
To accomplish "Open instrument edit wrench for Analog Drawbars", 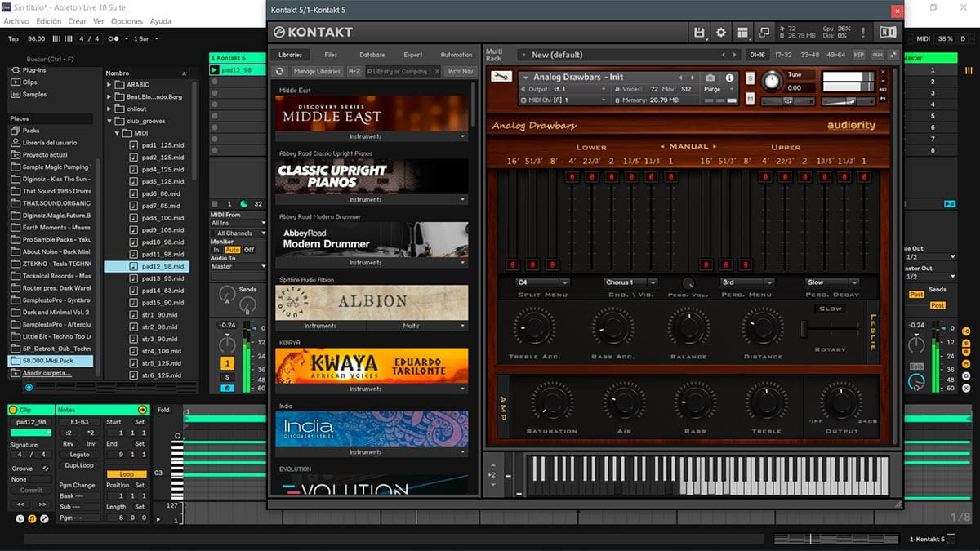I will click(501, 77).
